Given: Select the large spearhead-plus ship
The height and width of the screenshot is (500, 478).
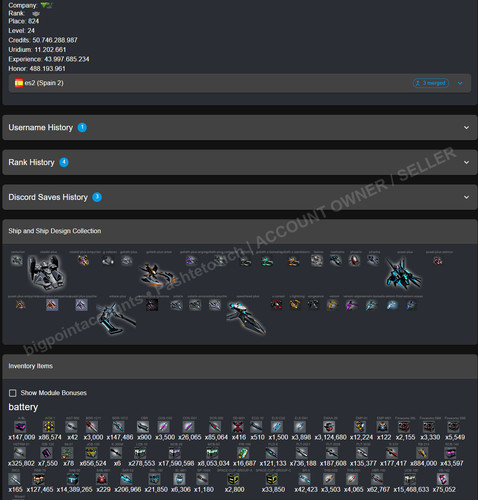Looking at the screenshot, I should point(246,317).
